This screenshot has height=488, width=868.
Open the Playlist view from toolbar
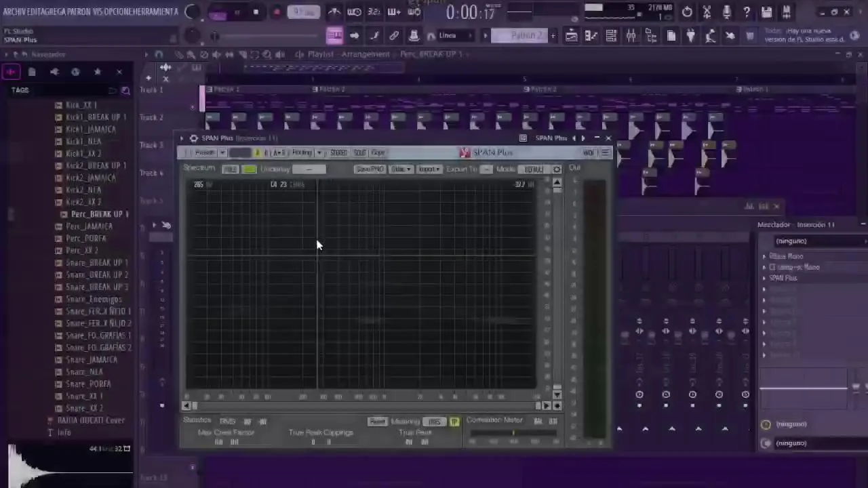572,36
